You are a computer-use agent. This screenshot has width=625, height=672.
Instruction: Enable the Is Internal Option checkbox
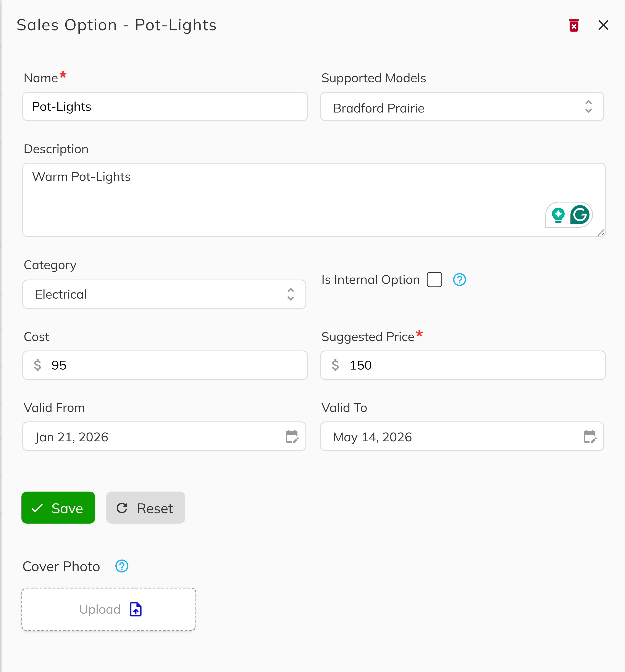coord(434,280)
